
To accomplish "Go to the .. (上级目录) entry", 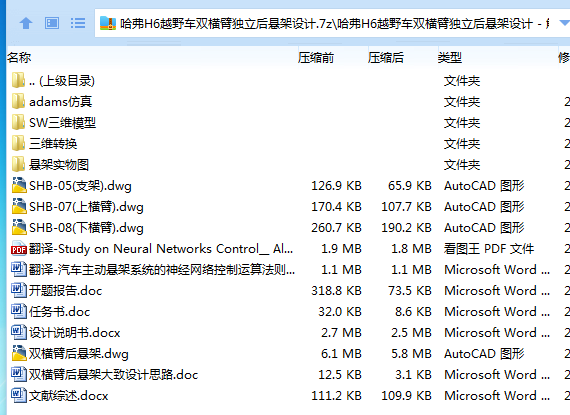I will coord(62,81).
